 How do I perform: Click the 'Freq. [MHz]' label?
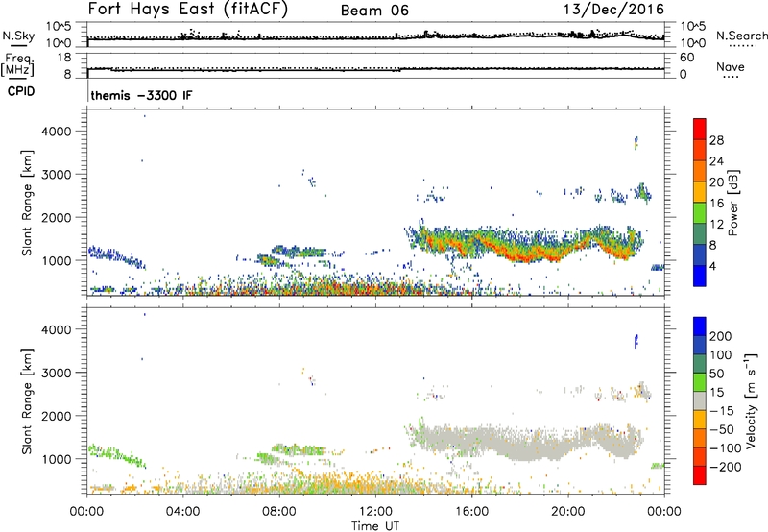17,64
